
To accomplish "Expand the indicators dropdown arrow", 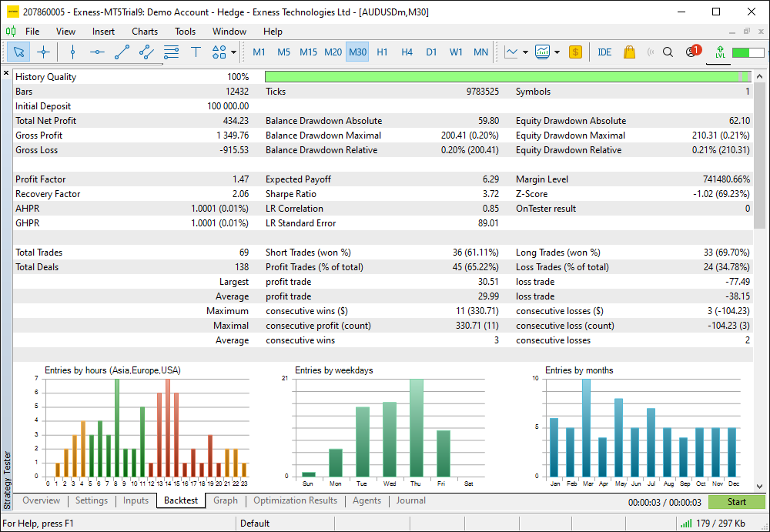I will pos(557,52).
